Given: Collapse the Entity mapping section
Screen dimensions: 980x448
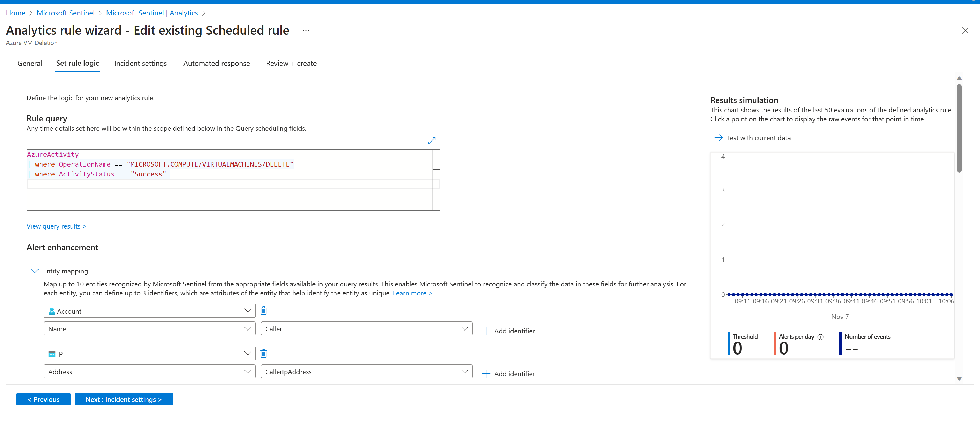Looking at the screenshot, I should tap(35, 271).
